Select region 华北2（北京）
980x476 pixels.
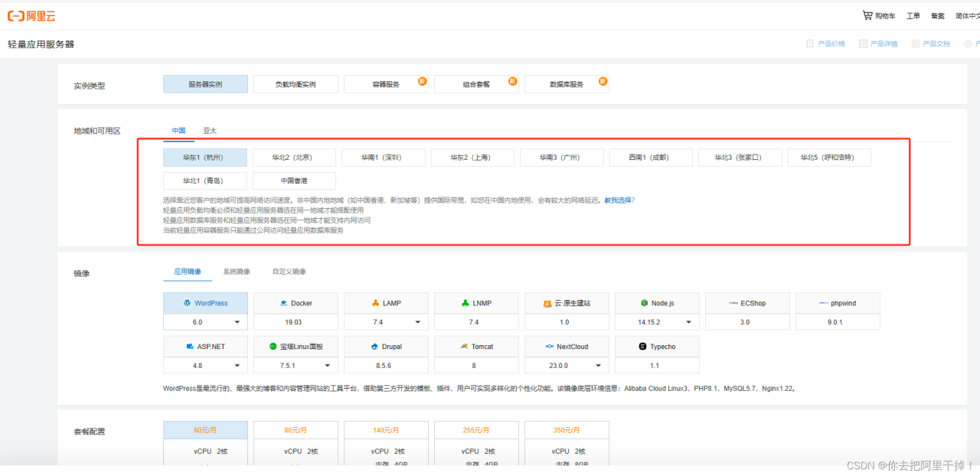pos(295,158)
